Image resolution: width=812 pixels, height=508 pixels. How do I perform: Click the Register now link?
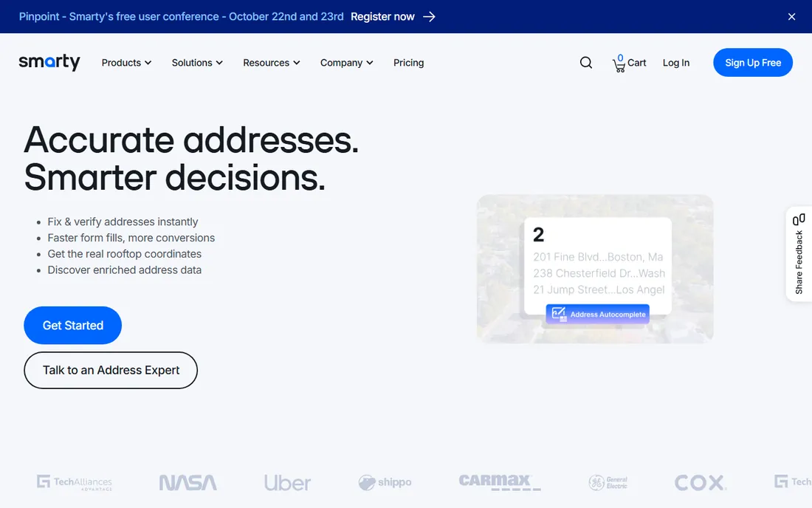382,16
